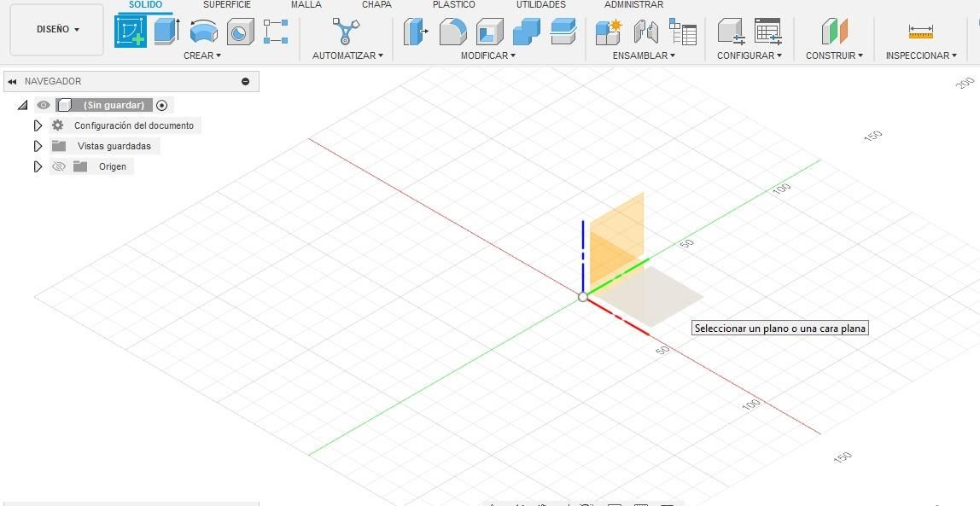This screenshot has height=506, width=980.
Task: Open the bill of materials table icon
Action: 683,32
